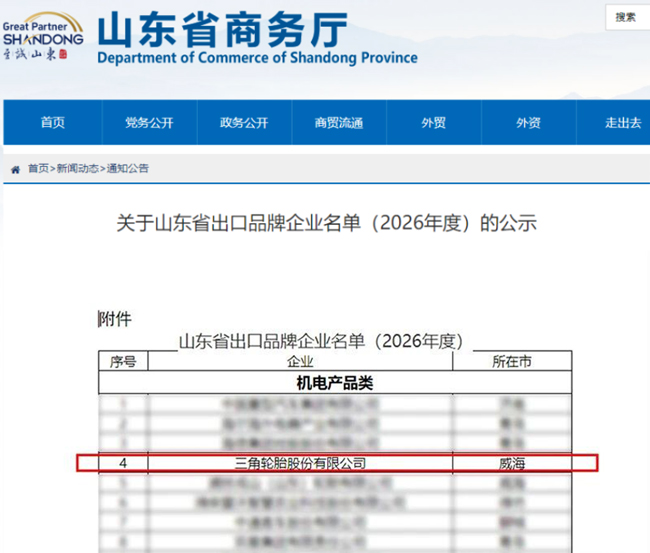Click the Great Partner Shandong logo
This screenshot has height=553, width=650.
pos(43,36)
